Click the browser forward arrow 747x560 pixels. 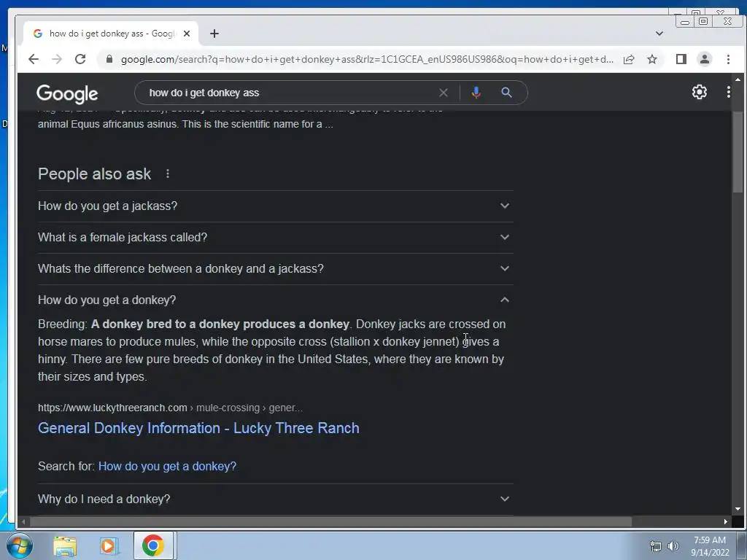click(57, 59)
